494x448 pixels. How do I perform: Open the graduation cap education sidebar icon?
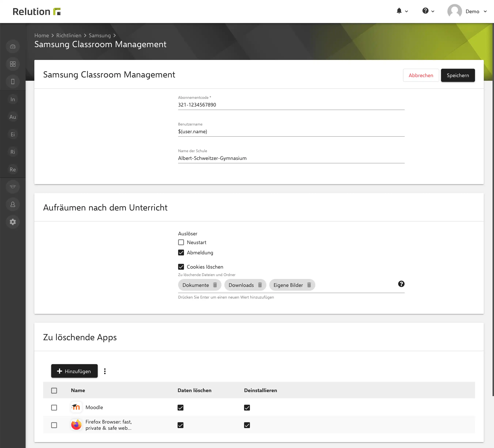[x=13, y=187]
